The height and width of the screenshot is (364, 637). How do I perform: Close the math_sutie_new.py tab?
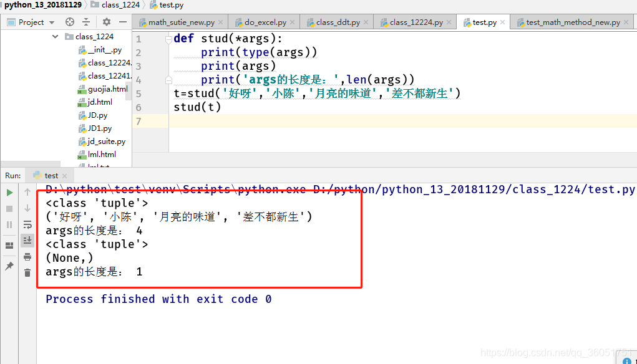pyautogui.click(x=221, y=22)
